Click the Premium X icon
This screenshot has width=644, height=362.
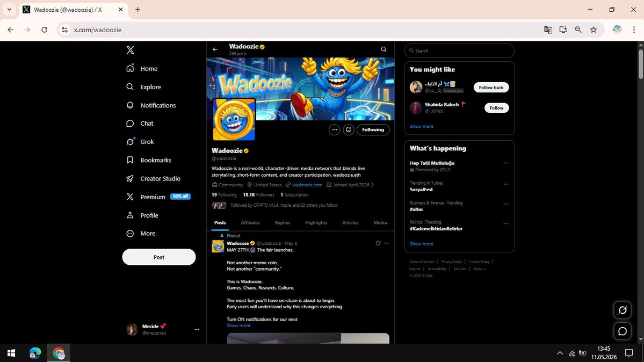(x=130, y=197)
